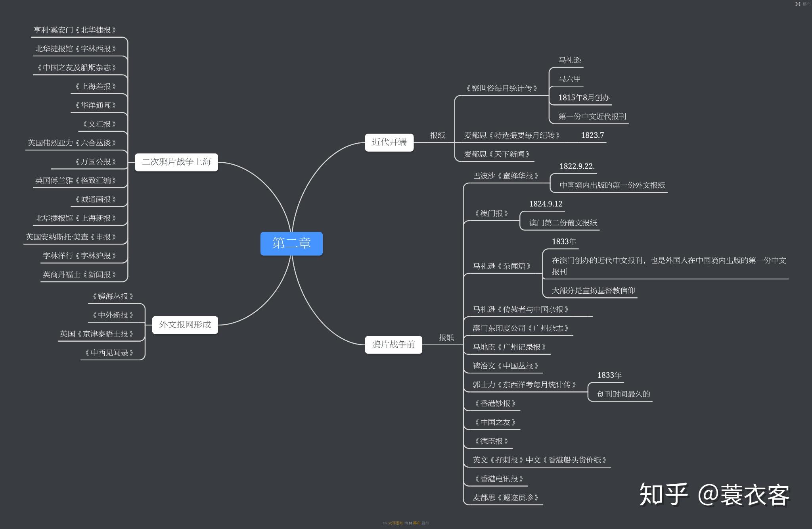Select node 《香港电讯报》
This screenshot has height=529, width=812.
pos(499,479)
